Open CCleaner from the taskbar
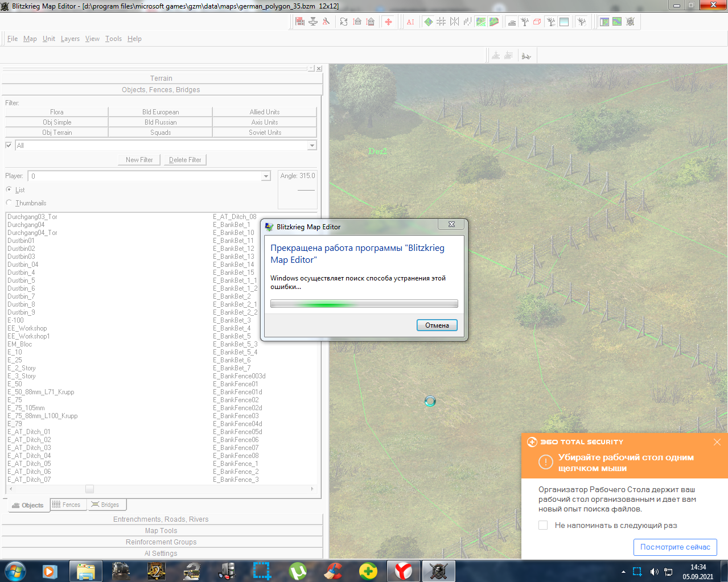 point(333,571)
